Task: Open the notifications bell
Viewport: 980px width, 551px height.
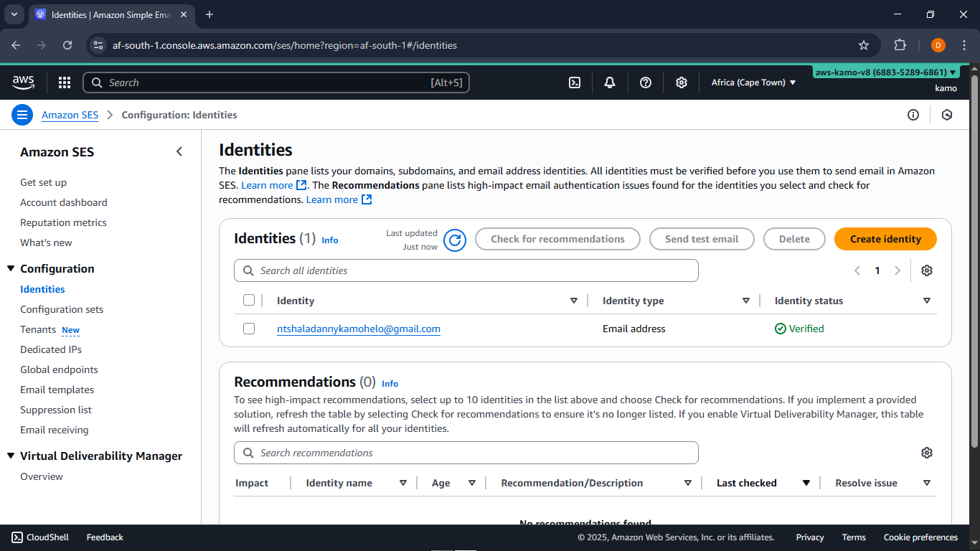Action: 610,83
